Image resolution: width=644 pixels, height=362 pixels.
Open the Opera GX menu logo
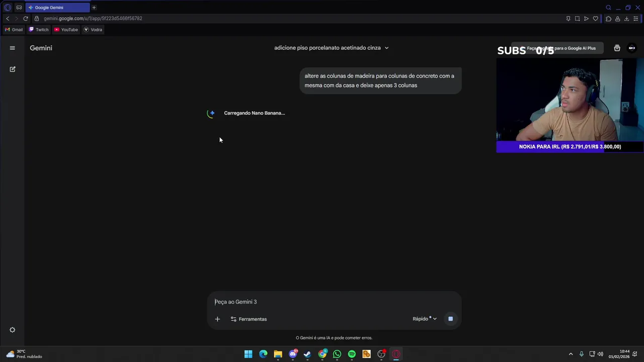coord(8,8)
